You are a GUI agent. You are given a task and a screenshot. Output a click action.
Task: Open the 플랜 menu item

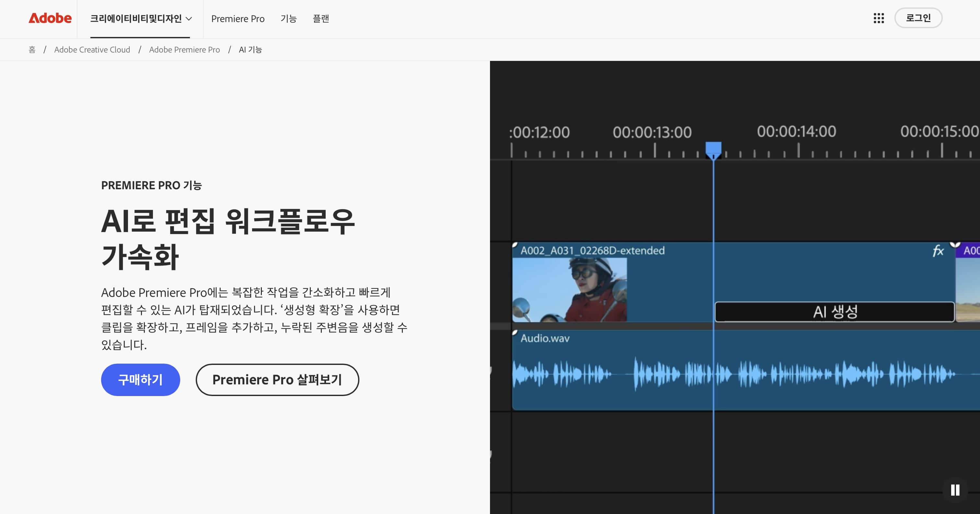click(x=321, y=19)
